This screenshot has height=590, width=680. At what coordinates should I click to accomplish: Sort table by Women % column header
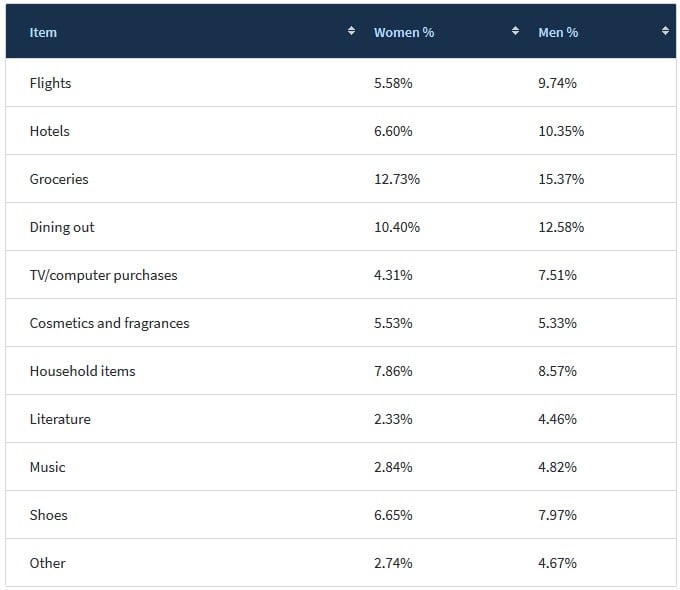pyautogui.click(x=404, y=32)
